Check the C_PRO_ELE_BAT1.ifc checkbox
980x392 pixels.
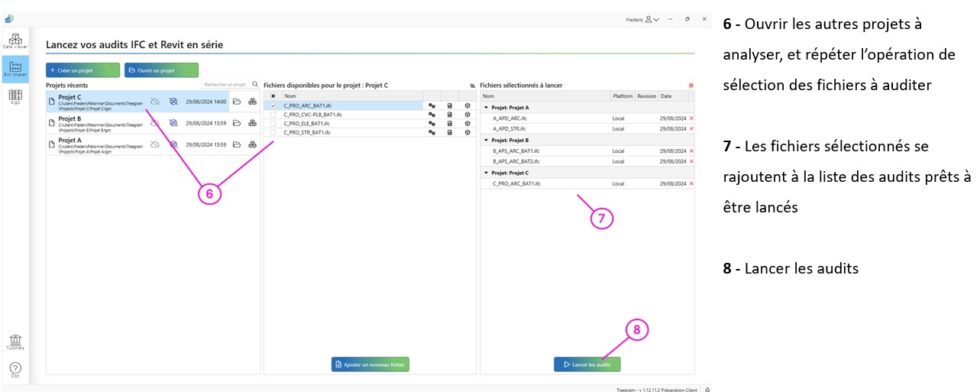pos(273,123)
